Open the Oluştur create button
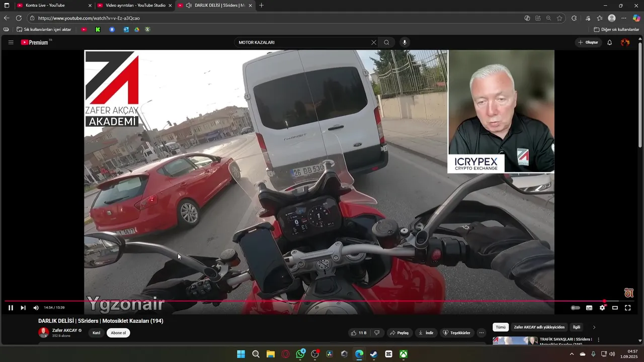The height and width of the screenshot is (362, 644). point(588,42)
